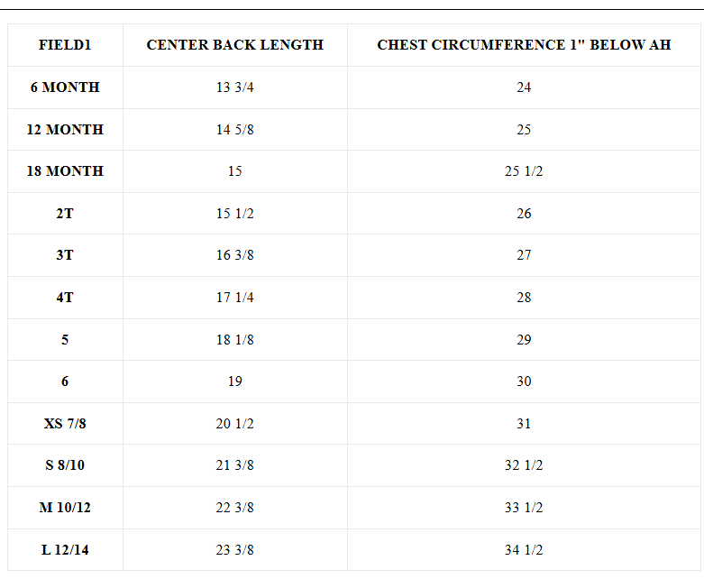The width and height of the screenshot is (704, 588).
Task: Select the XS 7/8 size label
Action: point(65,424)
